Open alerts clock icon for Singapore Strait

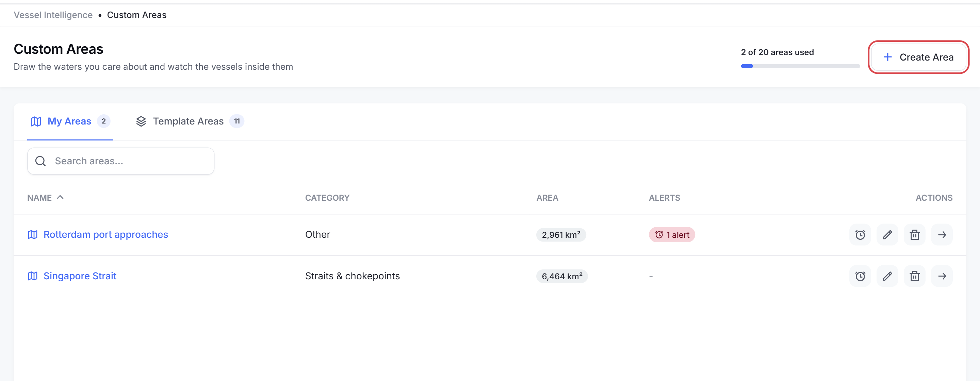pos(860,276)
